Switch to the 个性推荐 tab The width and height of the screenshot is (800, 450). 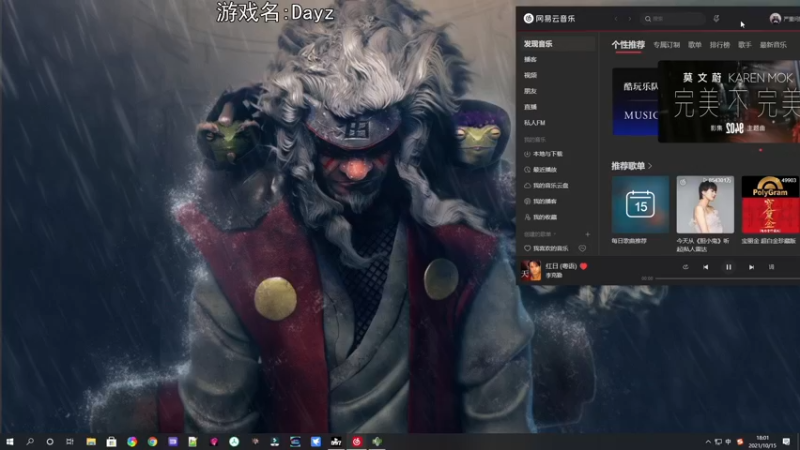(x=628, y=45)
